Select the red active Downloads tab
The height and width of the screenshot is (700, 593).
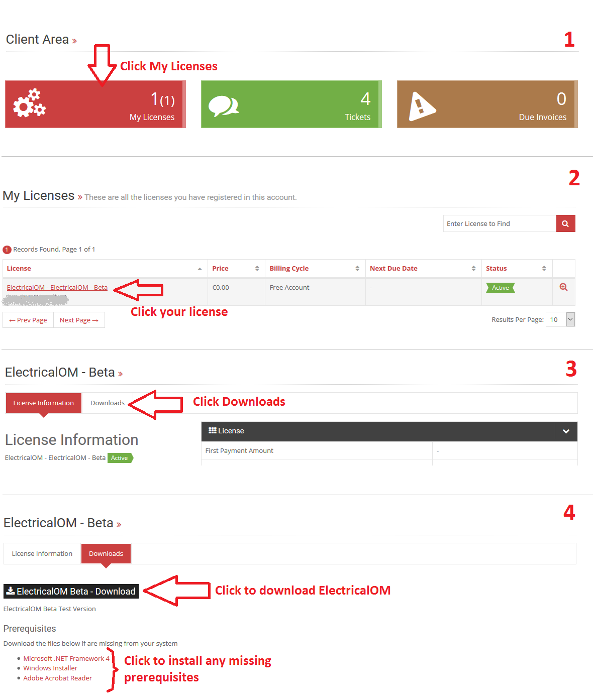click(106, 553)
